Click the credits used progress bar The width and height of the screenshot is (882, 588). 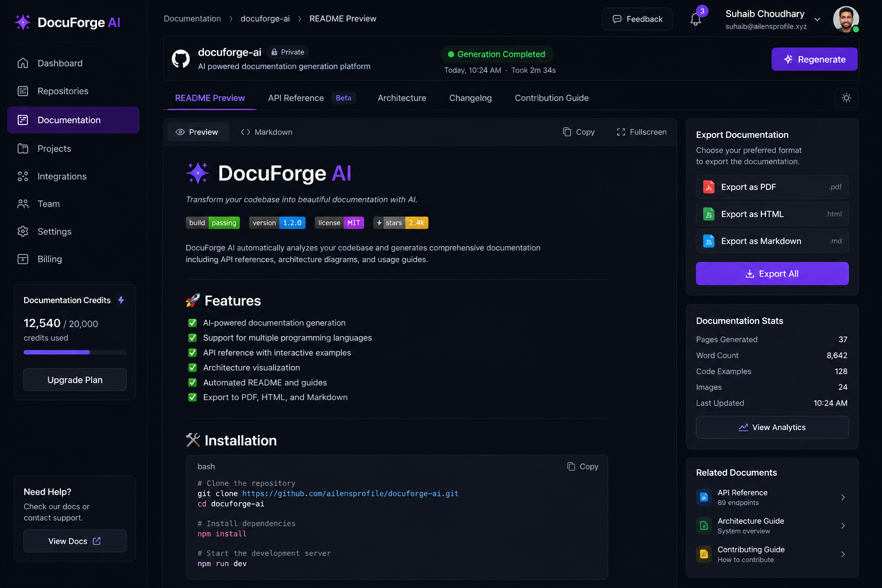tap(75, 352)
